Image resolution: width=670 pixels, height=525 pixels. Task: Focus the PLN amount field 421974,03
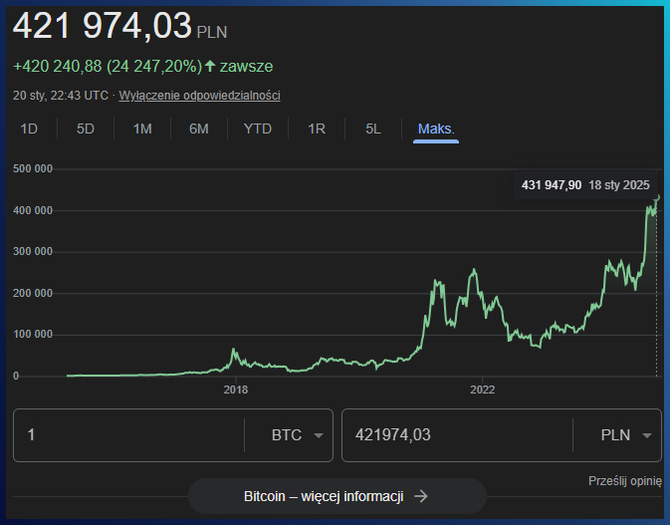(x=457, y=435)
